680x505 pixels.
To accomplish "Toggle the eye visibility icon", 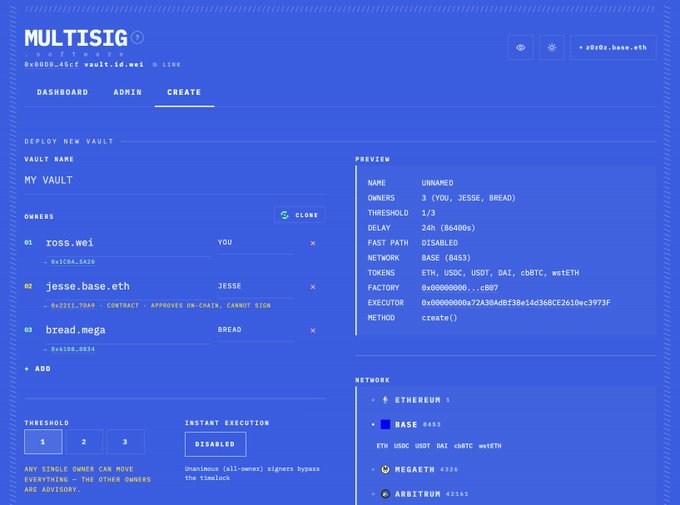I will click(520, 47).
